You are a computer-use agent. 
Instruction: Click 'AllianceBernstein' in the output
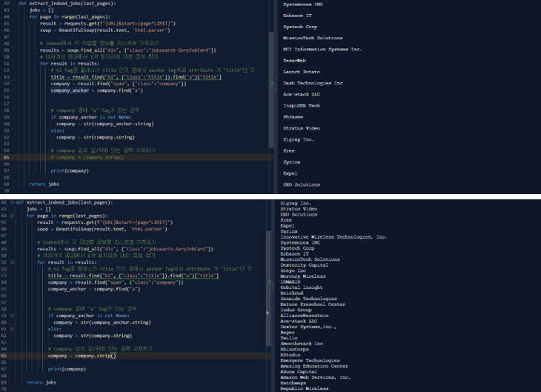pyautogui.click(x=305, y=316)
